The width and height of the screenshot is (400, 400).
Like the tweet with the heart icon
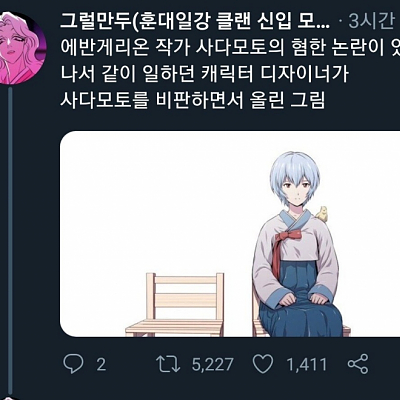pos(263,364)
